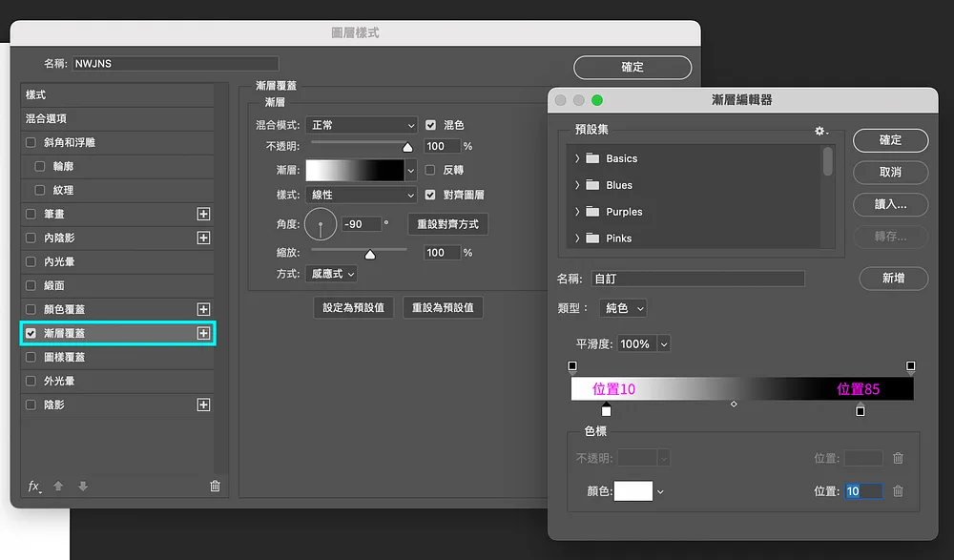Move effect down with the down arrow icon

[x=83, y=486]
